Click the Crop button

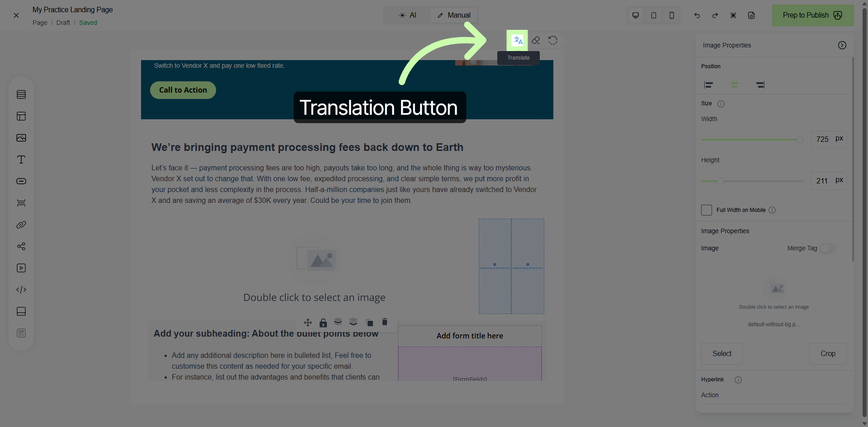(828, 354)
